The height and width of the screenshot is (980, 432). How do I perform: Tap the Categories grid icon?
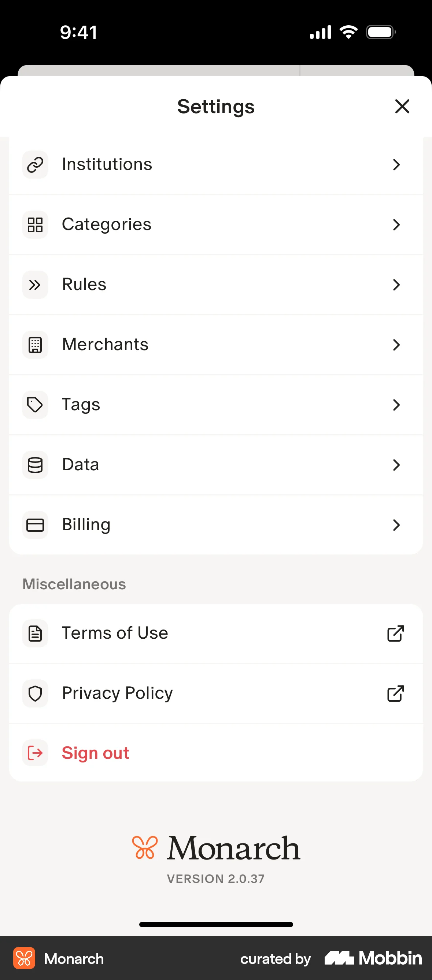coord(35,224)
